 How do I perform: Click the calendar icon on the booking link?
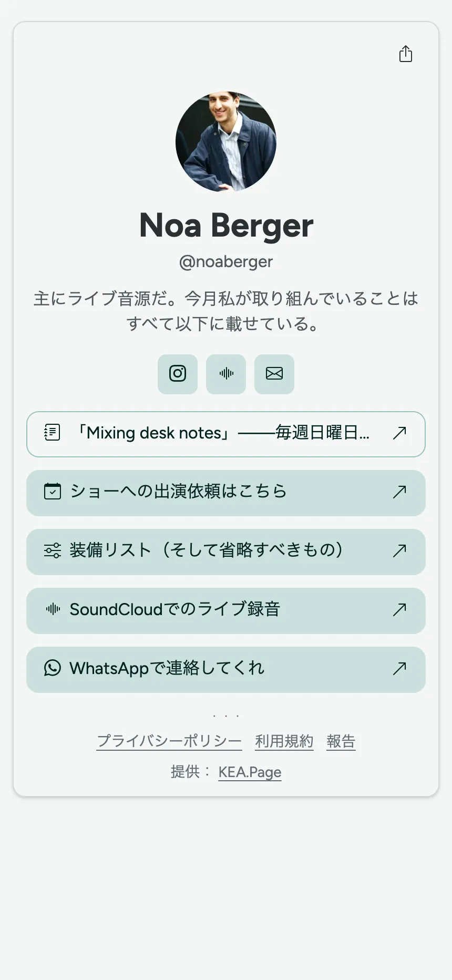52,492
